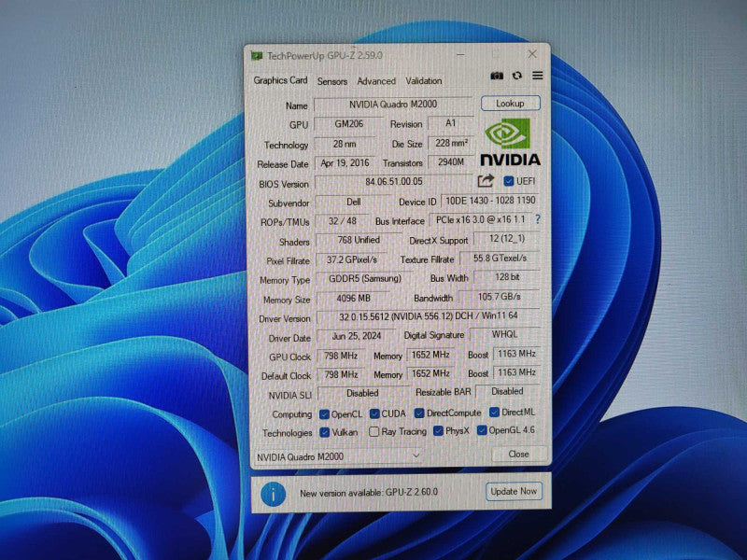Screen dimensions: 747x560
Task: Click the NVIDIA SLI value Disabled
Action: point(362,393)
